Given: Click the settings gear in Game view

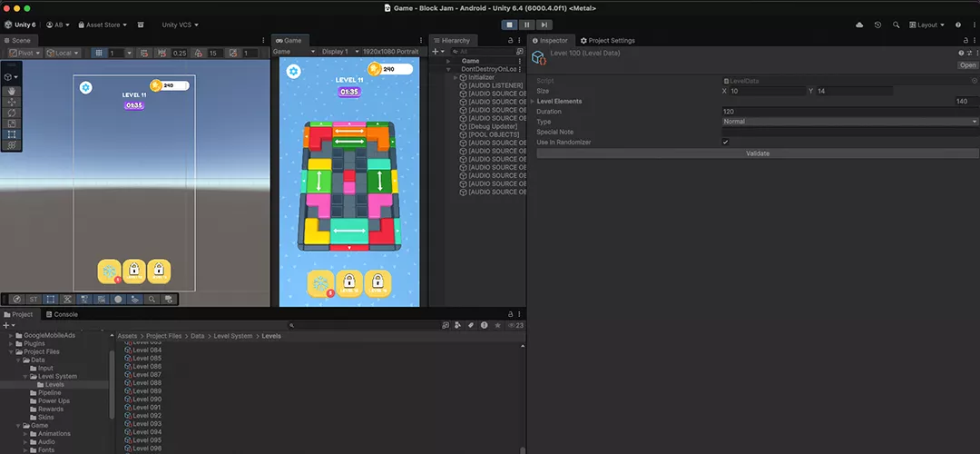Looking at the screenshot, I should tap(294, 72).
